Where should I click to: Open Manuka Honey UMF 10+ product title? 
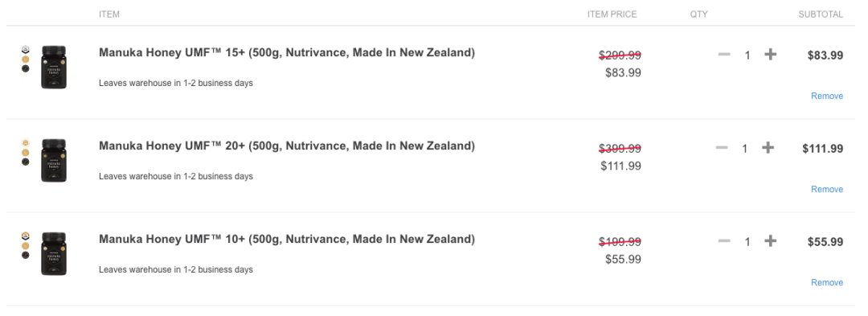(287, 240)
